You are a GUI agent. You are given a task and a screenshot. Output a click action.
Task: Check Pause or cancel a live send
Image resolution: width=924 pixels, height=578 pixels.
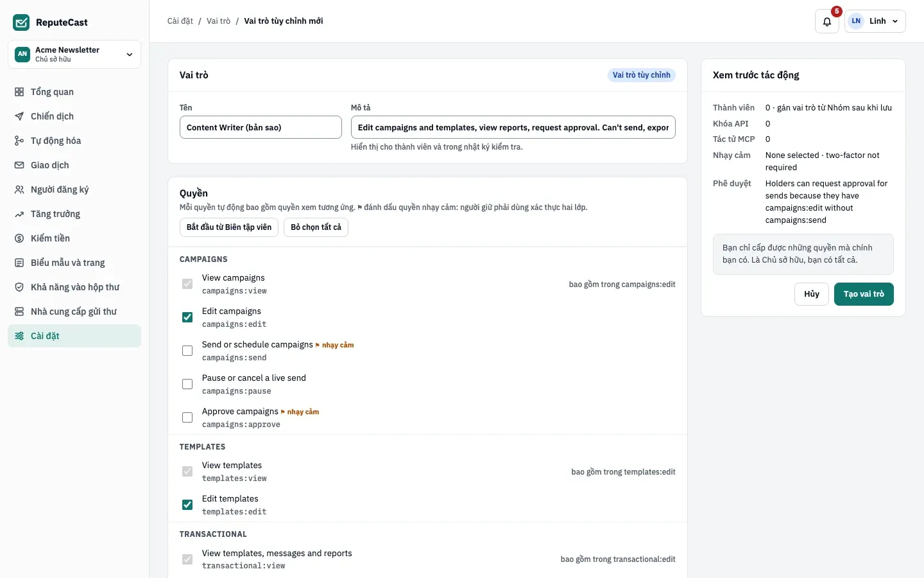[187, 384]
